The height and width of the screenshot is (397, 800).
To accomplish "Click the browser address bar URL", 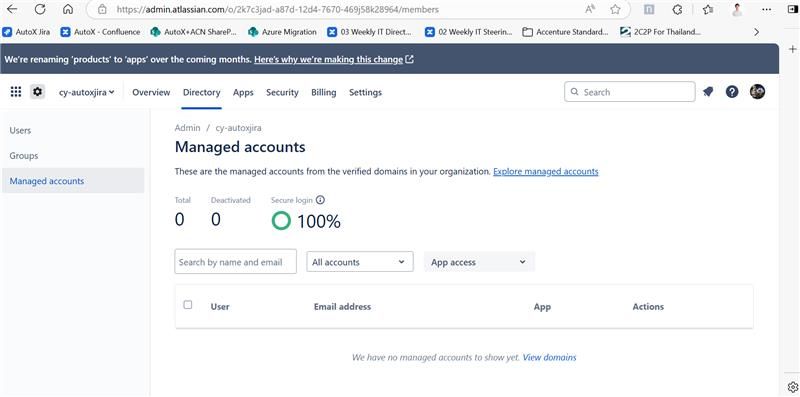I will (278, 9).
